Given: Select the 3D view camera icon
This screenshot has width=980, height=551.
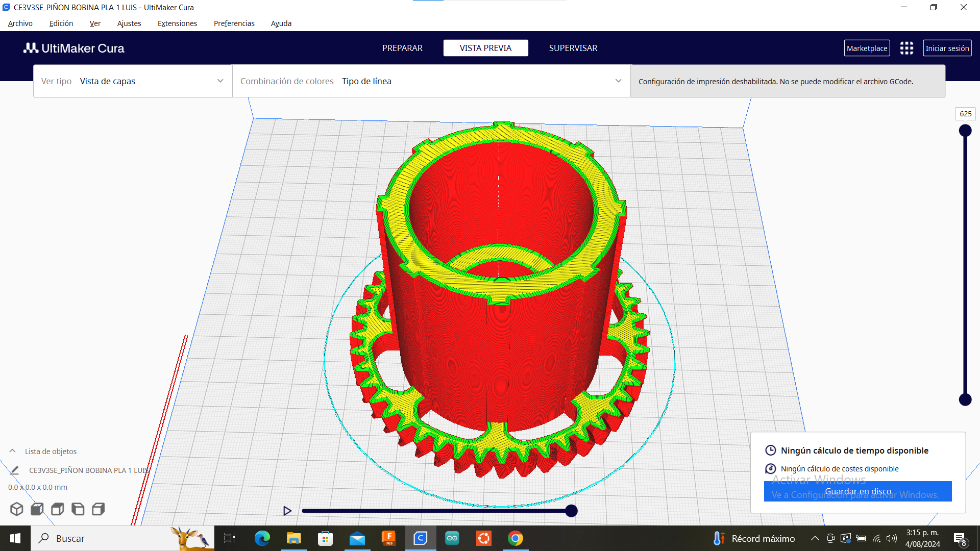Looking at the screenshot, I should tap(17, 509).
